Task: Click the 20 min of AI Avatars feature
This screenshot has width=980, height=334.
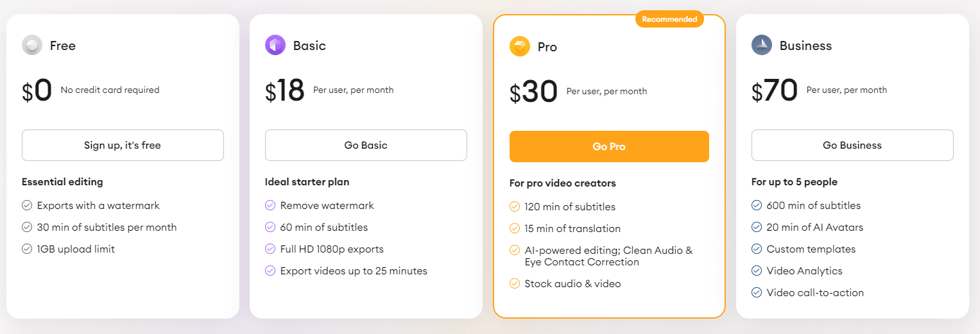Action: point(815,228)
